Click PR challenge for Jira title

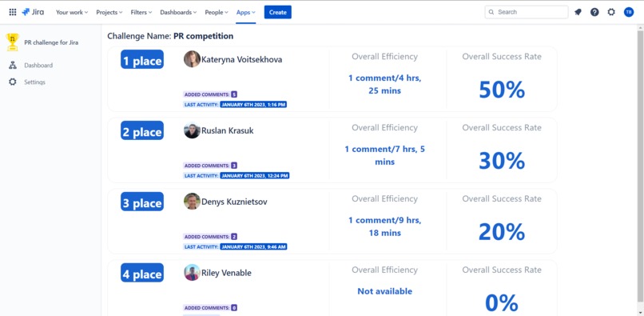[51, 42]
